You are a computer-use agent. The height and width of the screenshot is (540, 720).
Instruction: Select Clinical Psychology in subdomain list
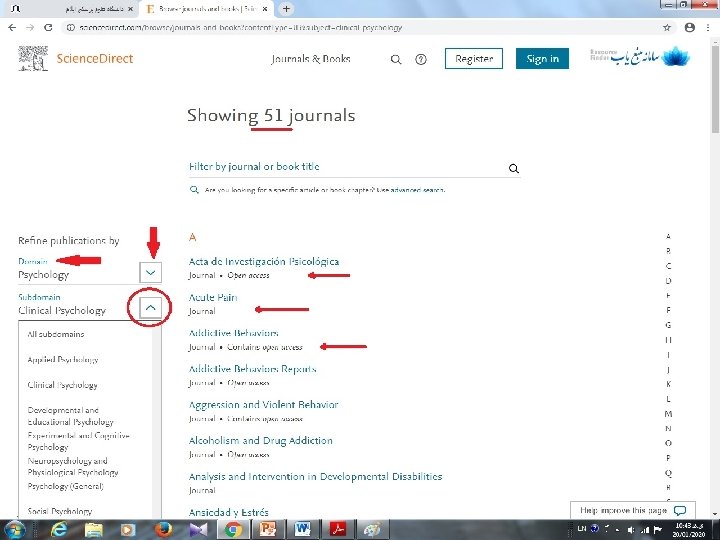(62, 385)
